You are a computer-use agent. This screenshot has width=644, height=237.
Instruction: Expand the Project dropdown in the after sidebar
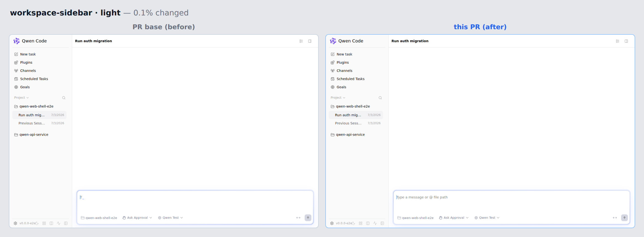(338, 98)
